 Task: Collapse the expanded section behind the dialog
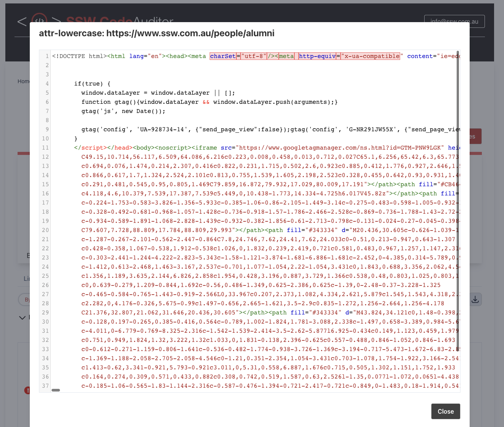click(22, 317)
